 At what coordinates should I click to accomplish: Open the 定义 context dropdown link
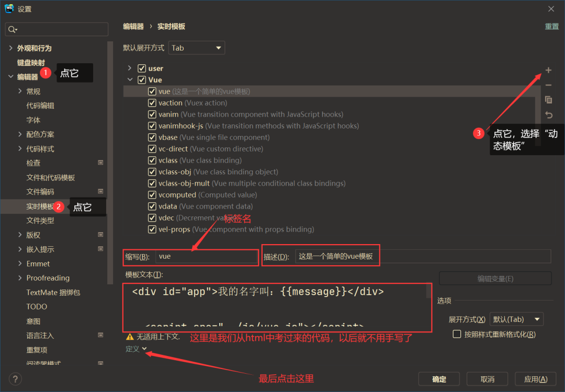click(x=136, y=349)
